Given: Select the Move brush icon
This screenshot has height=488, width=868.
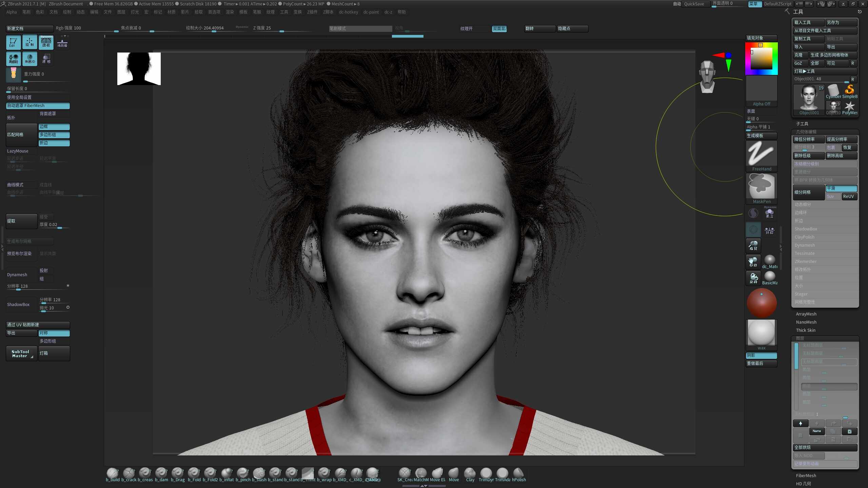Looking at the screenshot, I should 454,474.
